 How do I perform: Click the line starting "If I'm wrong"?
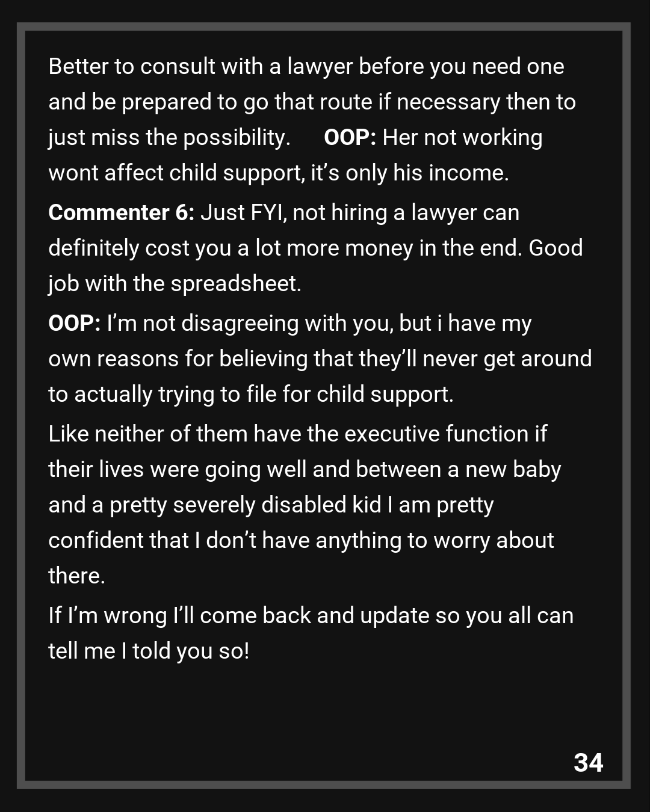coord(311,615)
